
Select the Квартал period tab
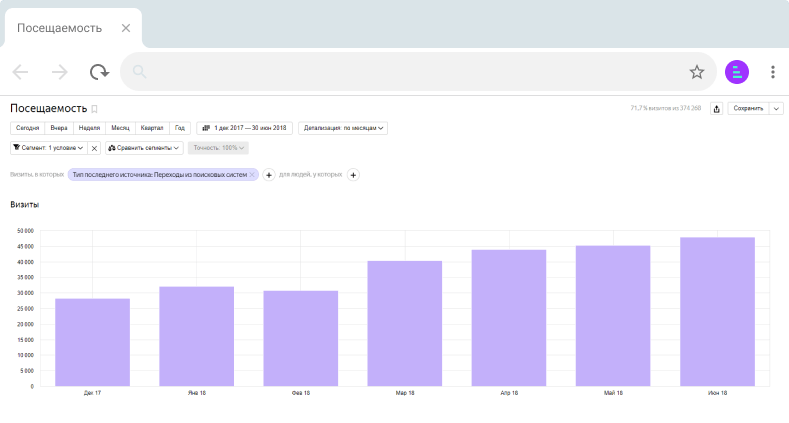[152, 128]
